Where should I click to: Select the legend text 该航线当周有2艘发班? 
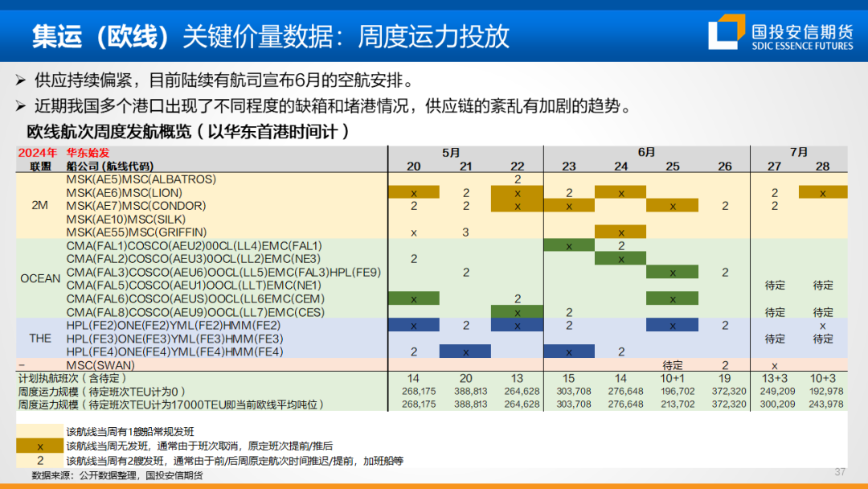pyautogui.click(x=235, y=461)
